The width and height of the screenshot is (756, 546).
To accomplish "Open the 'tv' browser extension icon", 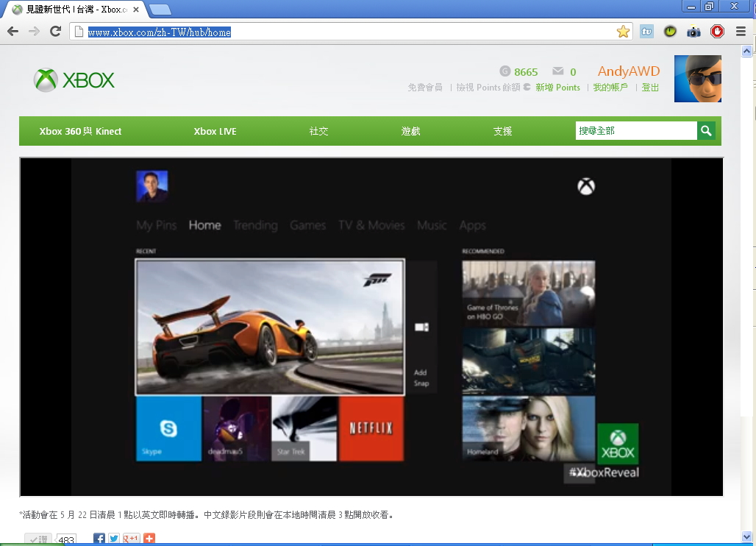I will (646, 32).
